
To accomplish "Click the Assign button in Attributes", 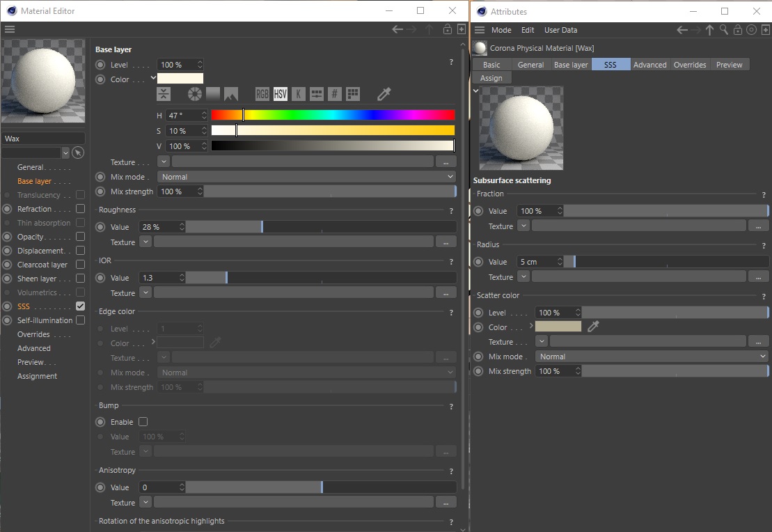I will pos(491,78).
